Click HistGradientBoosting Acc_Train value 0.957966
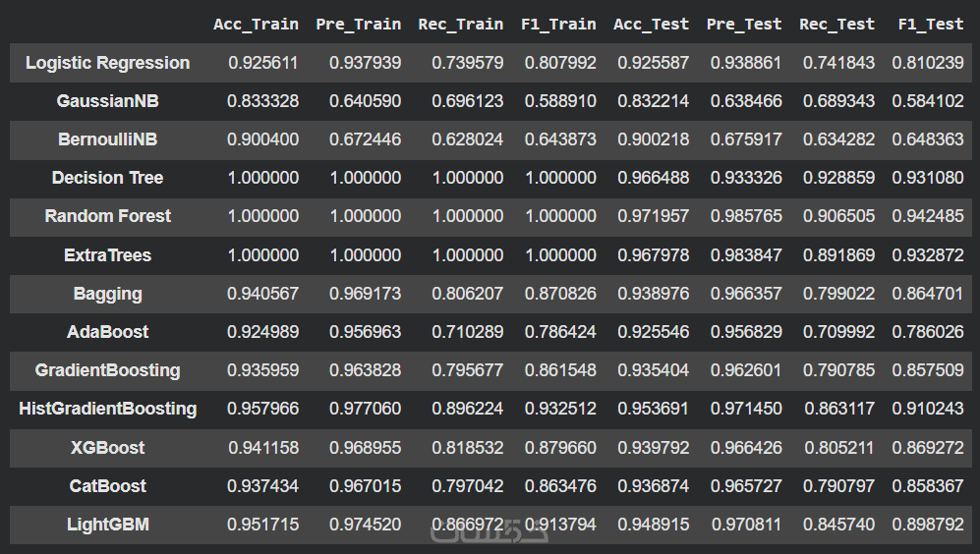Image resolution: width=980 pixels, height=554 pixels. [262, 409]
